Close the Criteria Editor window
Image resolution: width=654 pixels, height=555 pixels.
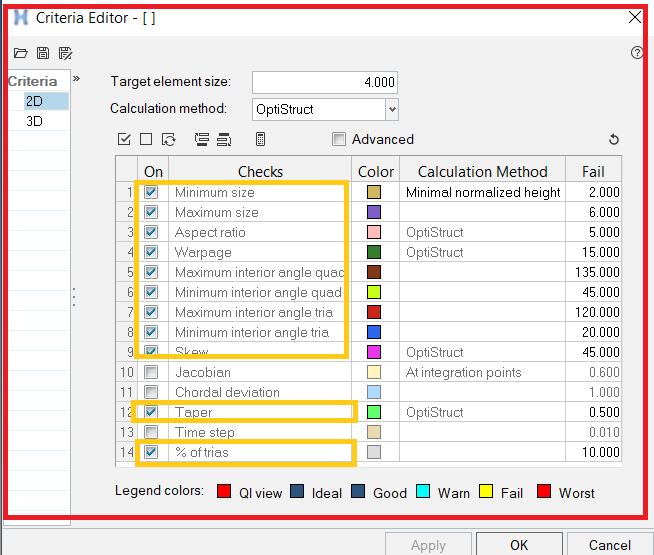pos(635,17)
